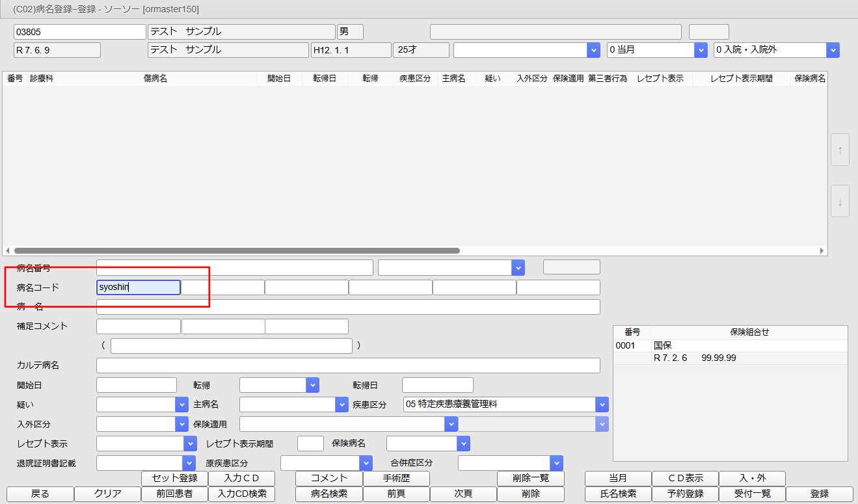The image size is (858, 504).
Task: Click the セット登録 set registration button
Action: (x=174, y=478)
